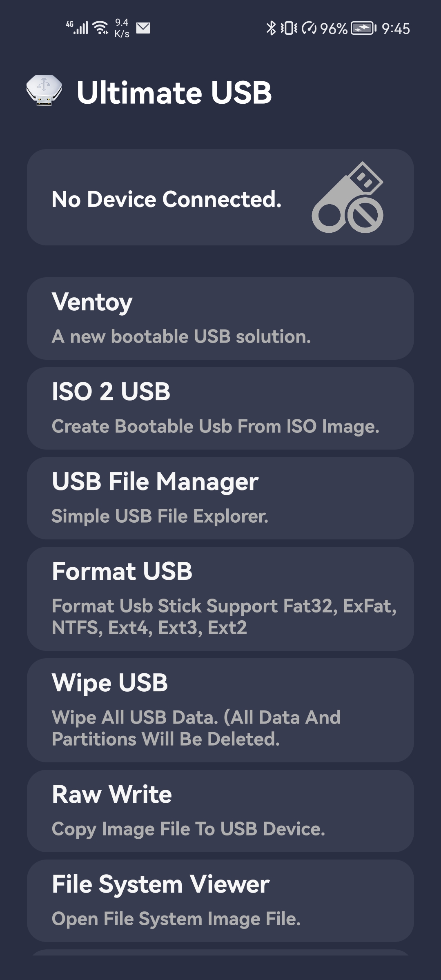Launch USB File Manager
Viewport: 441px width, 980px height.
pyautogui.click(x=220, y=498)
